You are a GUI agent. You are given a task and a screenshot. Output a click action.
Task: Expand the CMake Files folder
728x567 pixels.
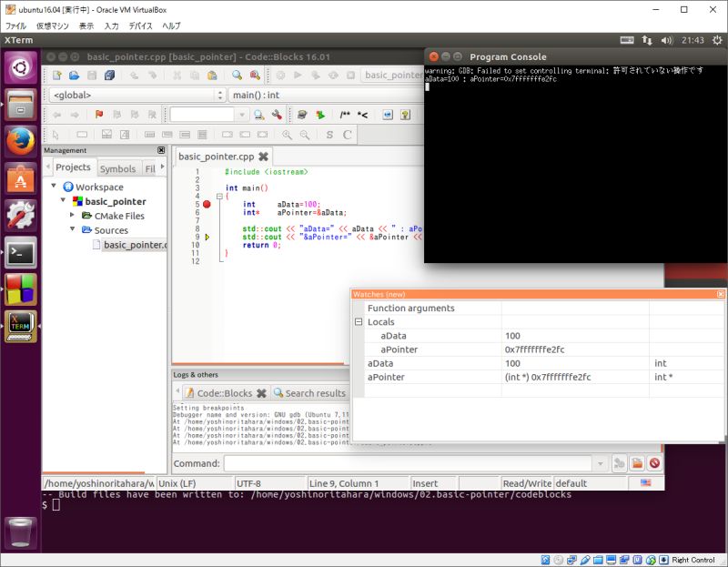[72, 215]
